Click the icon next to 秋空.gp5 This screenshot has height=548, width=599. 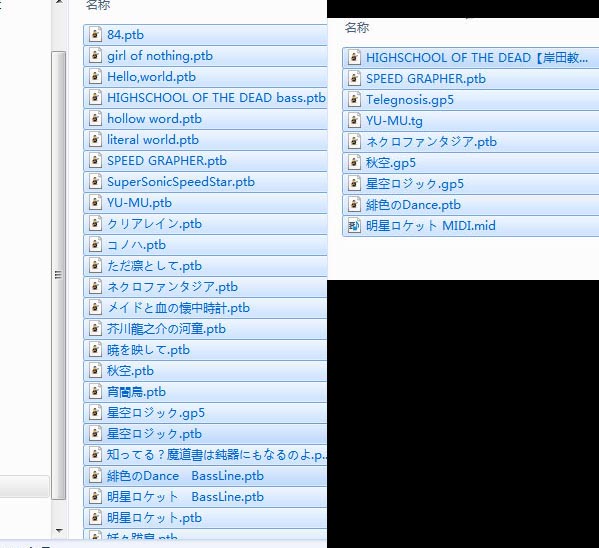coord(354,163)
